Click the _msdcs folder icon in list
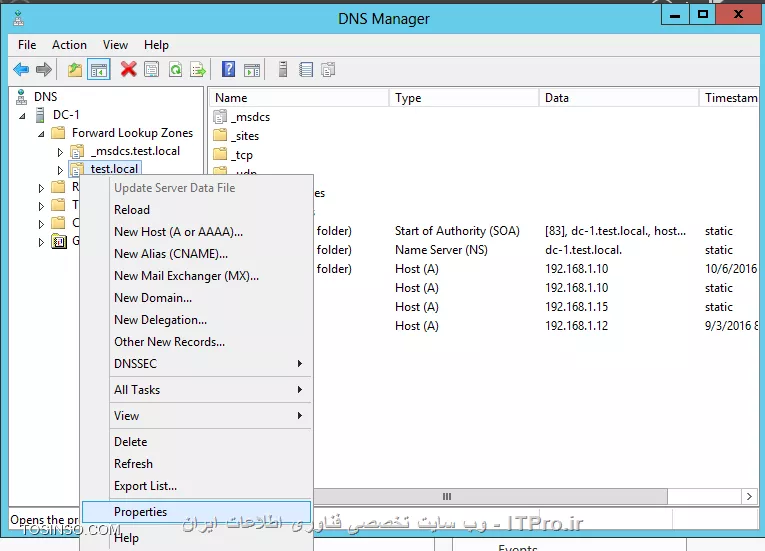765x551 pixels. coord(221,117)
